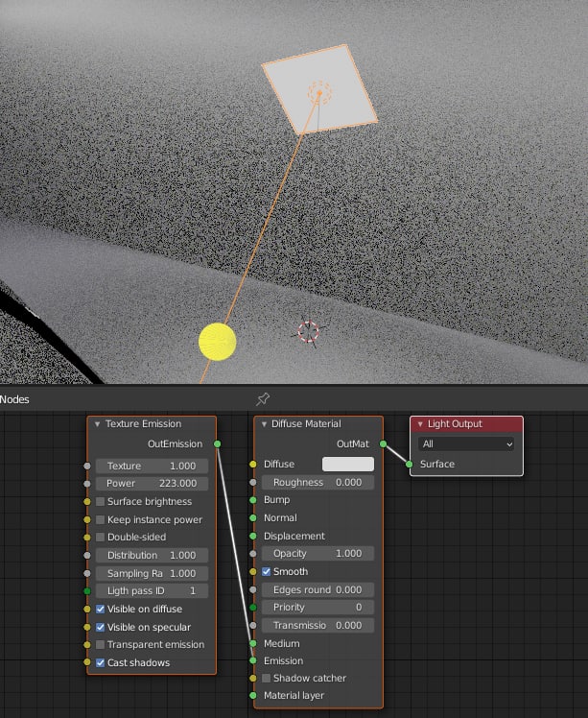
Task: Open the Diffuse color swatch
Action: point(348,464)
